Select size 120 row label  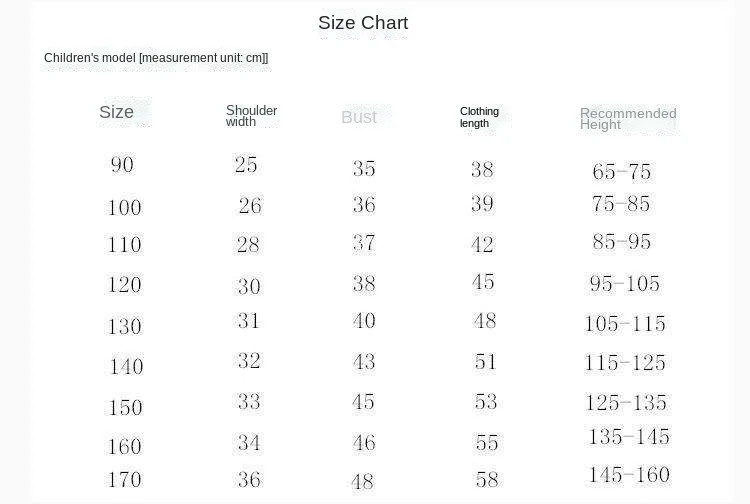[124, 285]
